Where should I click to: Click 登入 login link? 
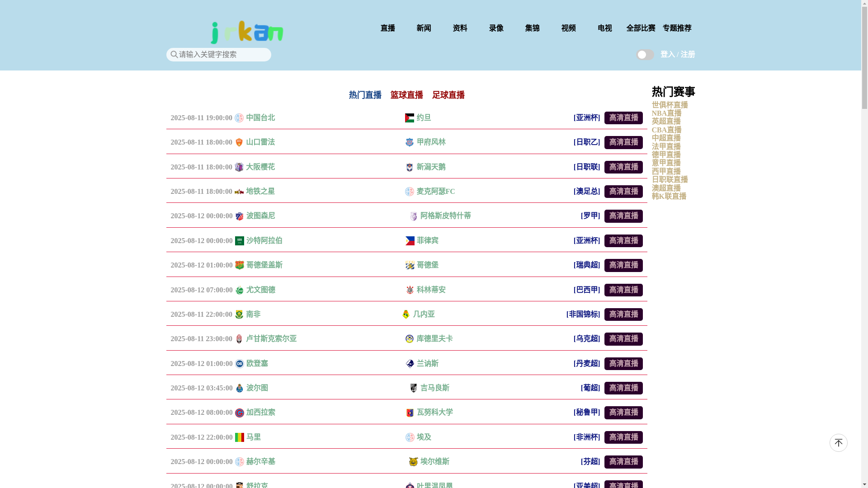pos(668,54)
